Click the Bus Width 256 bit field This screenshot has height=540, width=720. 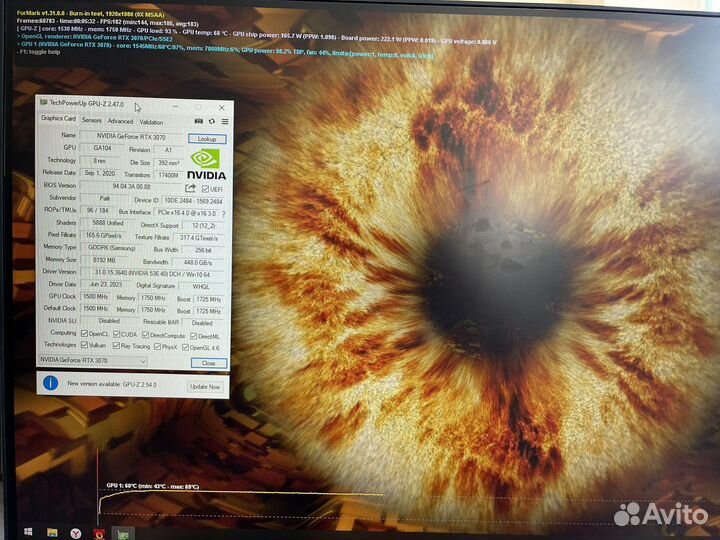pos(203,250)
